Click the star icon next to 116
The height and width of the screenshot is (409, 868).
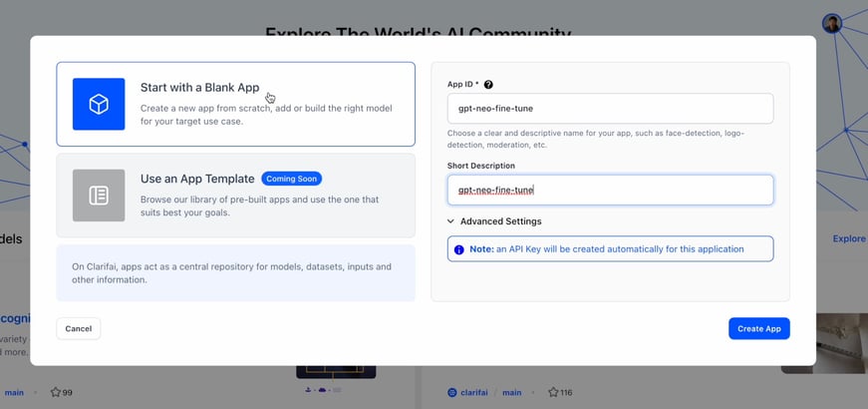[553, 393]
